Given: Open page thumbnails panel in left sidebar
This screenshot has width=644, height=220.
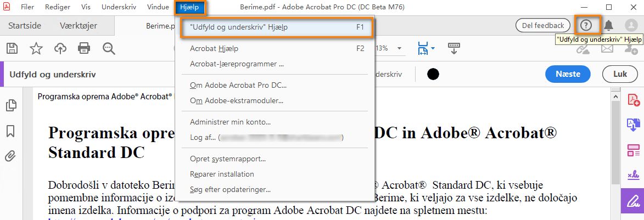Looking at the screenshot, I should (11, 105).
